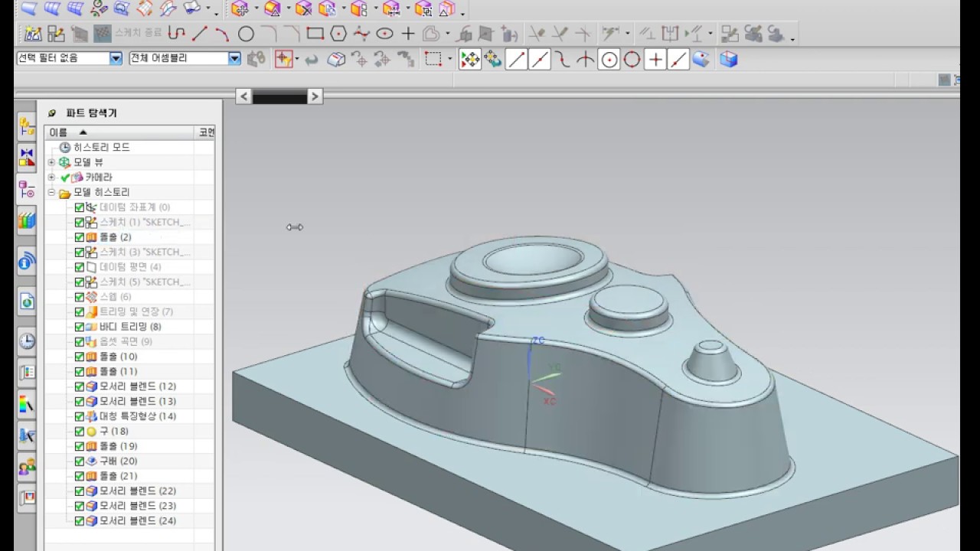
Task: Toggle the Snap to Mid Point icon
Action: 540,59
